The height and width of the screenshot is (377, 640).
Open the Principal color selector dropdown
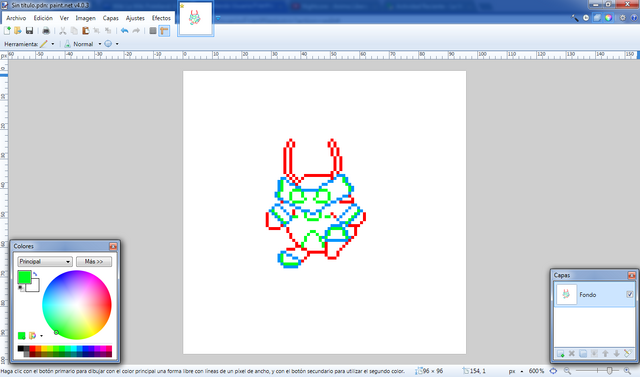tap(45, 261)
